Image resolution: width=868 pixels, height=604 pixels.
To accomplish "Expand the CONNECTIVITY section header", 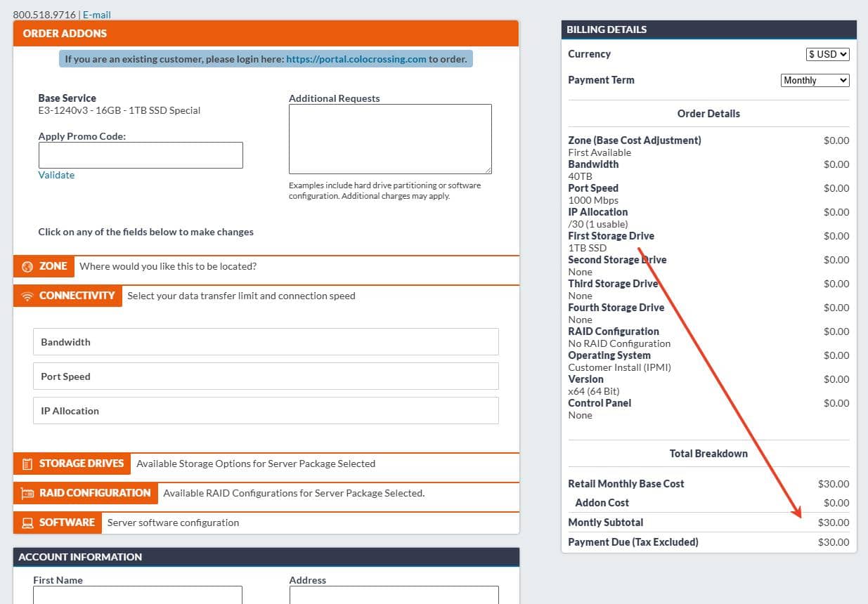I will click(x=67, y=296).
